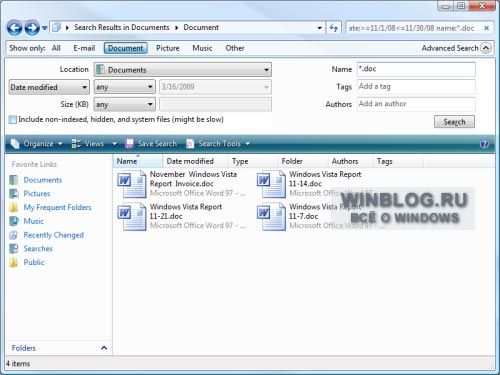Sort by the Folder column header
Viewport: 500px width, 375px height.
pyautogui.click(x=303, y=161)
